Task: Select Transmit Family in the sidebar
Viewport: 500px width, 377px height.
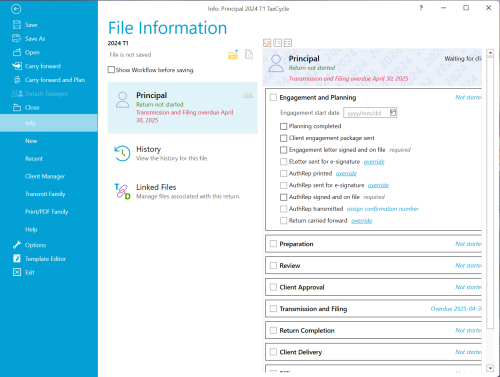Action: [45, 194]
